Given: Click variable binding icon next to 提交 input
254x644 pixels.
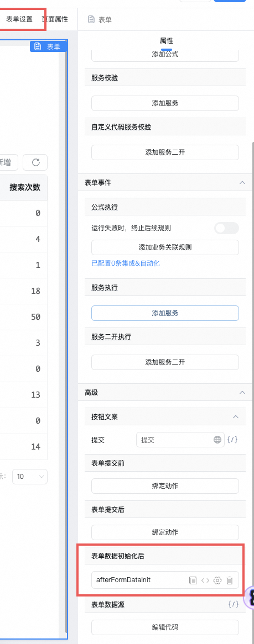Looking at the screenshot, I should point(232,440).
